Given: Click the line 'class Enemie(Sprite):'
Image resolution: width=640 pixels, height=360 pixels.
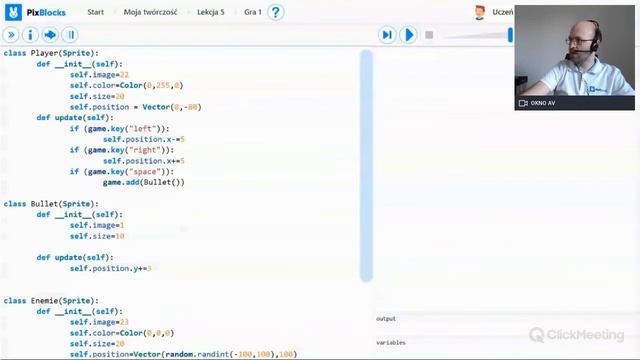Looking at the screenshot, I should point(51,301).
